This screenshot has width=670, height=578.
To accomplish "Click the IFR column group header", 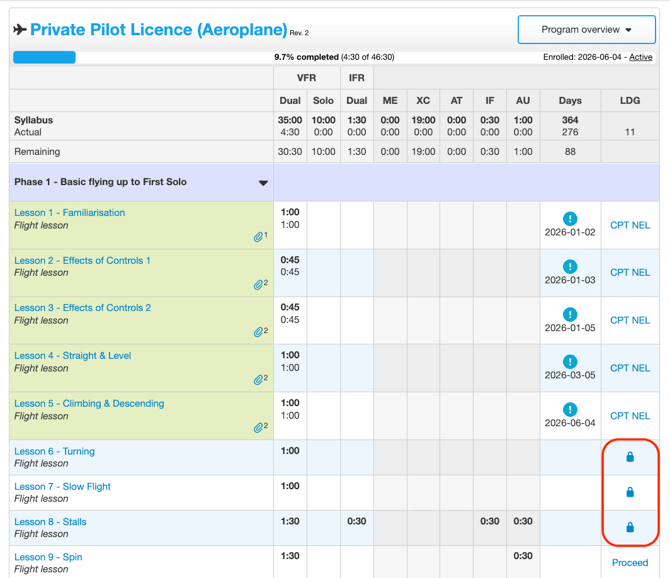I will coord(356,78).
